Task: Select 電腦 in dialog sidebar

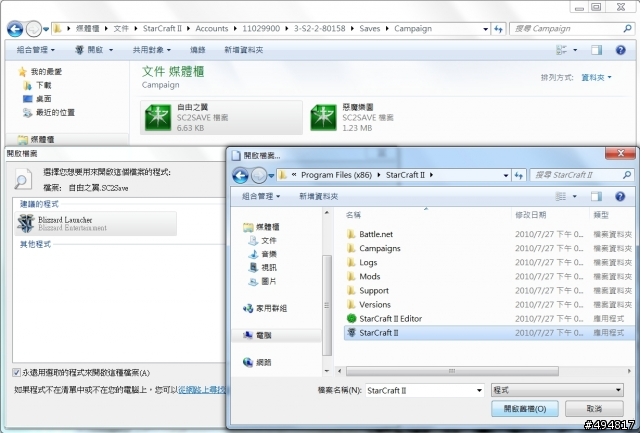Action: click(263, 336)
